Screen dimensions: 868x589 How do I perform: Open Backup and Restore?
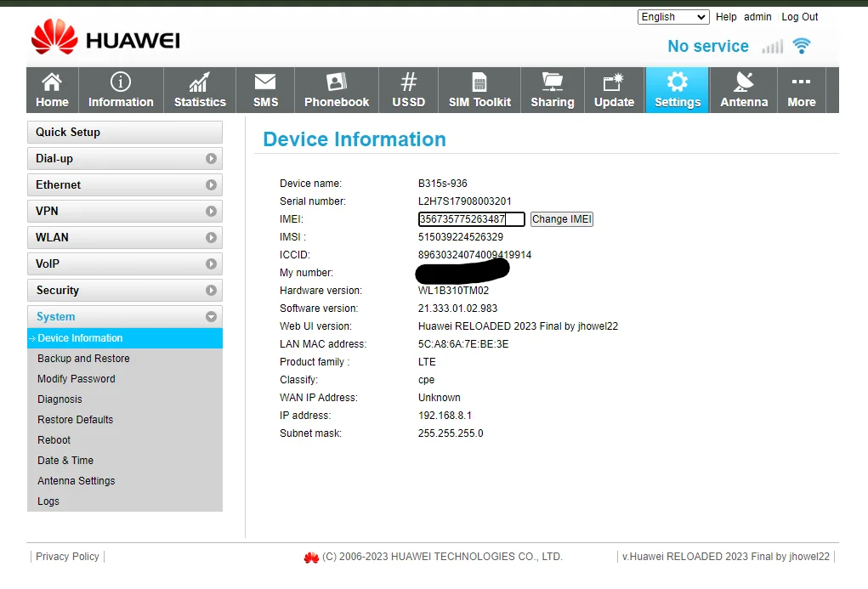[x=83, y=359]
